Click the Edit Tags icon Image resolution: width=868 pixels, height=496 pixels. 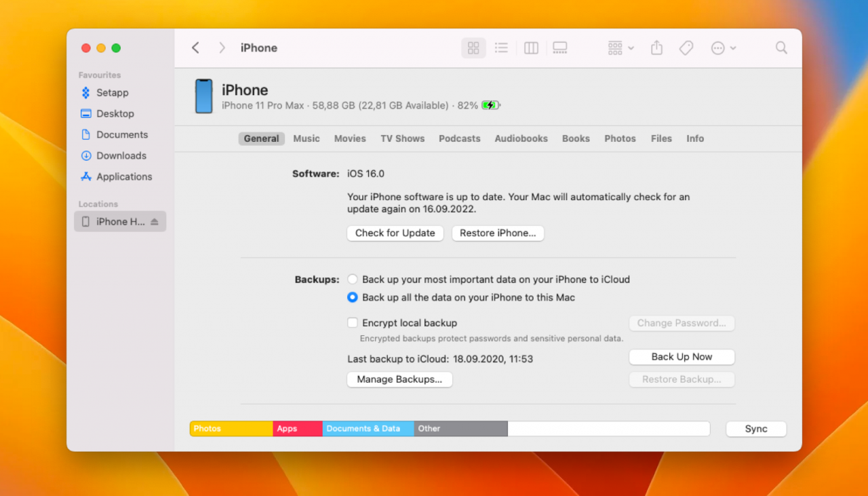point(686,47)
